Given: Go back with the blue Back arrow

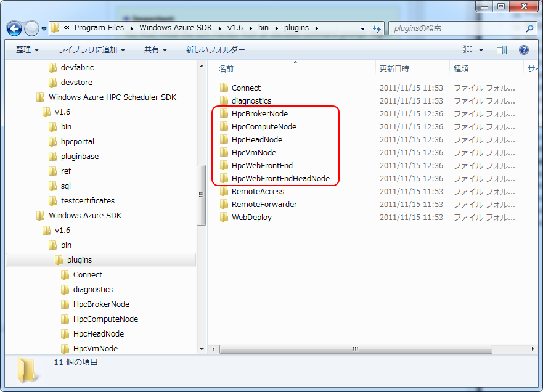Looking at the screenshot, I should point(15,28).
